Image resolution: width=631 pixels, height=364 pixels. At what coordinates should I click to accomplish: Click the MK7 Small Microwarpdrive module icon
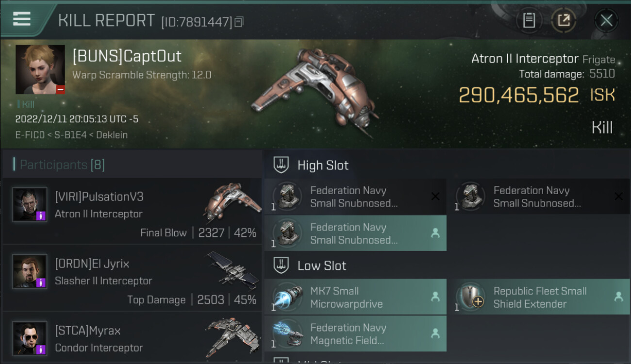287,297
